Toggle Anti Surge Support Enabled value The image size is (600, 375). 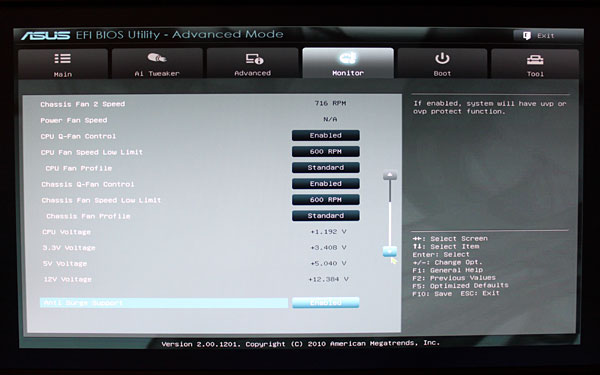pyautogui.click(x=326, y=303)
